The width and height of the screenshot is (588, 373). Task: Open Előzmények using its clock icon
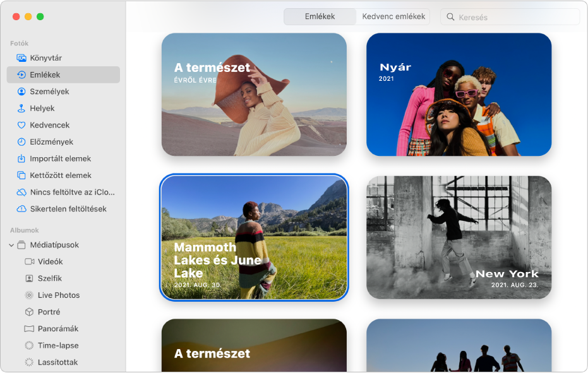pos(21,142)
